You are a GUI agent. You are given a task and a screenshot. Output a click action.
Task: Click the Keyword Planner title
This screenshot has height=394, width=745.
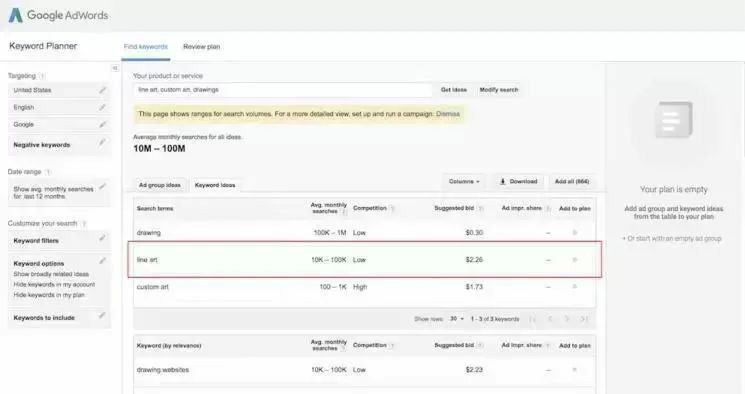43,46
